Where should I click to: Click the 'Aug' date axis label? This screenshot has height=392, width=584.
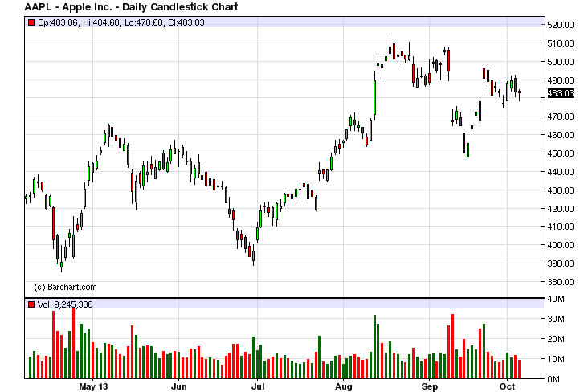(343, 387)
